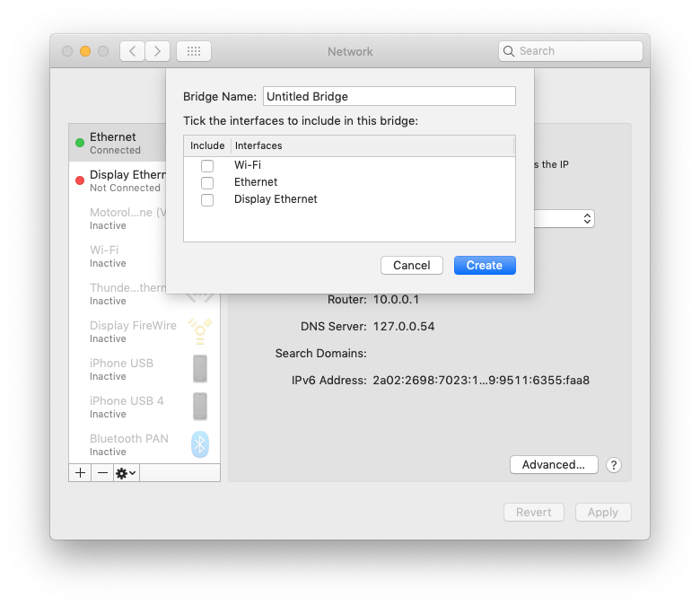Click the Display Ethernet label in bridge list
The height and width of the screenshot is (606, 700).
pos(276,199)
